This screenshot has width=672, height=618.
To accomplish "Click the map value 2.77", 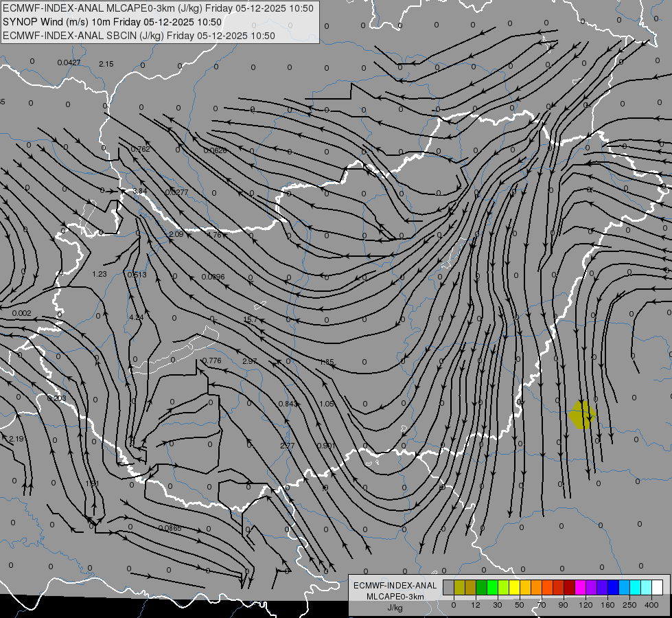I will click(x=287, y=446).
